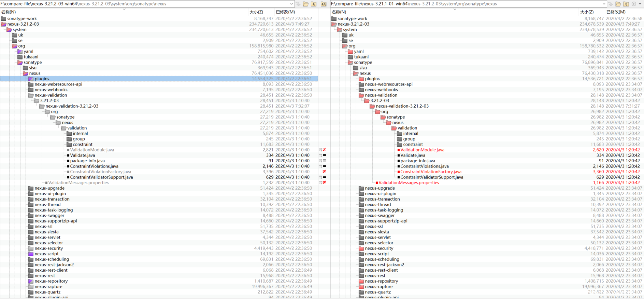Screen dimensions: 644x299
Task: Click the left pane's go-to-path arrow icon
Action: [298, 4]
